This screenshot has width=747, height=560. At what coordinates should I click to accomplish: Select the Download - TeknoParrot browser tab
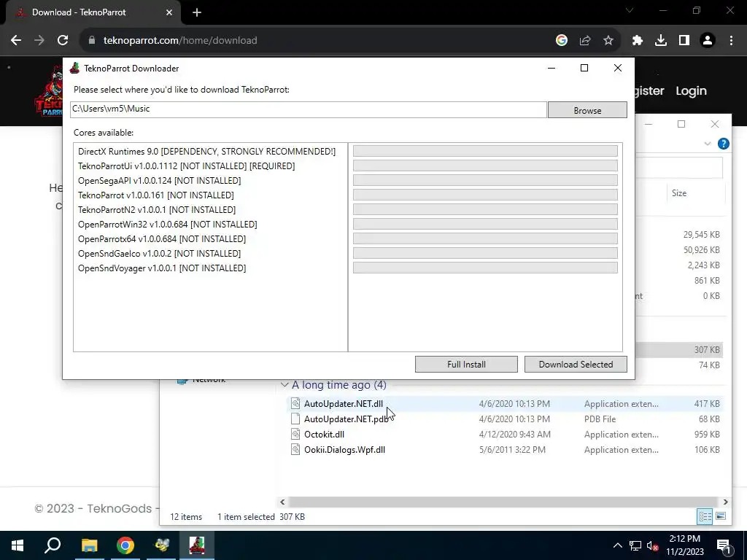(93, 12)
